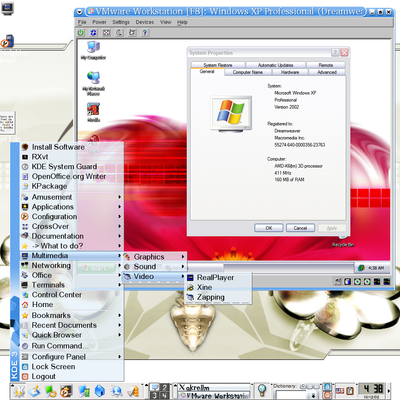
Task: Switch to the System Restore tab
Action: tap(218, 65)
